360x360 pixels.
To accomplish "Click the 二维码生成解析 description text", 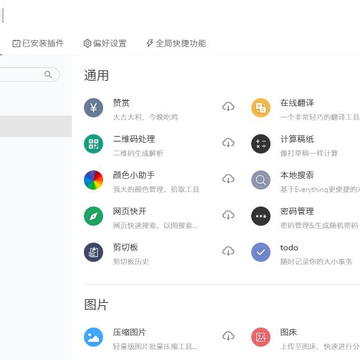I will [x=138, y=153].
